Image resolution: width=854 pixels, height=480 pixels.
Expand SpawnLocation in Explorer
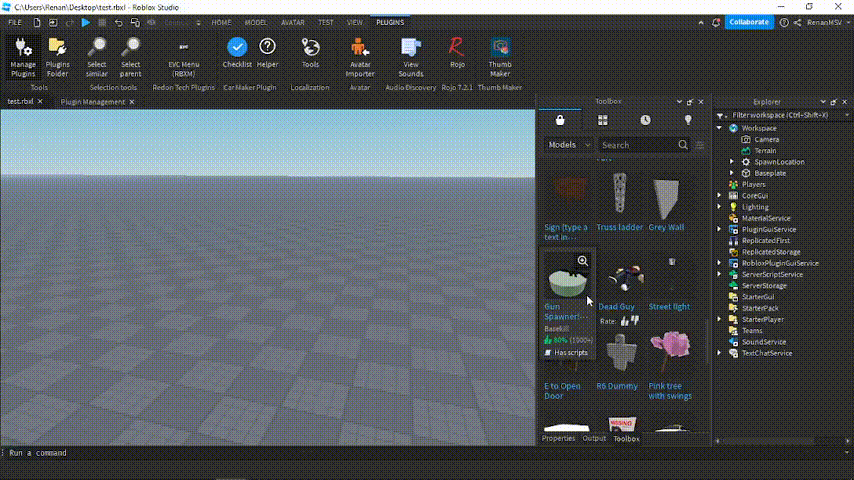pyautogui.click(x=732, y=162)
